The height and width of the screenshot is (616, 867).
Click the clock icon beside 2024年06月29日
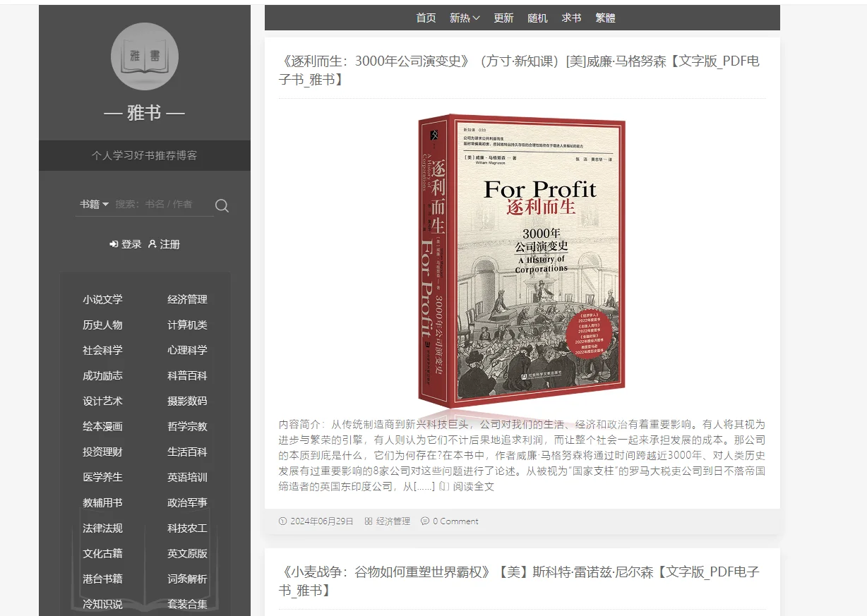(283, 521)
